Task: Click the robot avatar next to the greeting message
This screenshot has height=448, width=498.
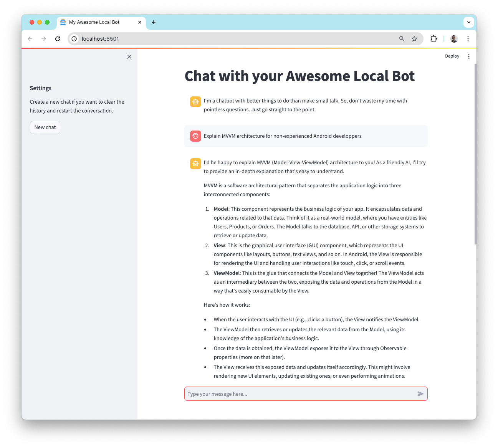Action: click(x=195, y=102)
